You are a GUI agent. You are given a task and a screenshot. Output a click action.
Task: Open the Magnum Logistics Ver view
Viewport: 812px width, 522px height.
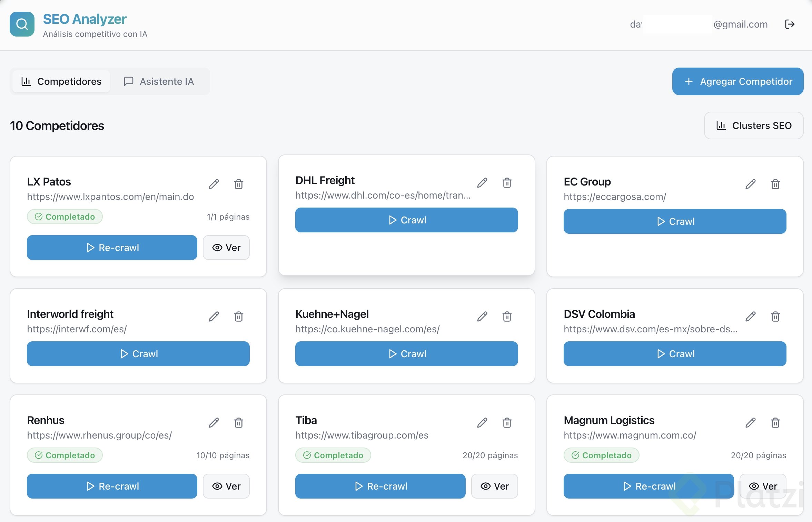[763, 486]
